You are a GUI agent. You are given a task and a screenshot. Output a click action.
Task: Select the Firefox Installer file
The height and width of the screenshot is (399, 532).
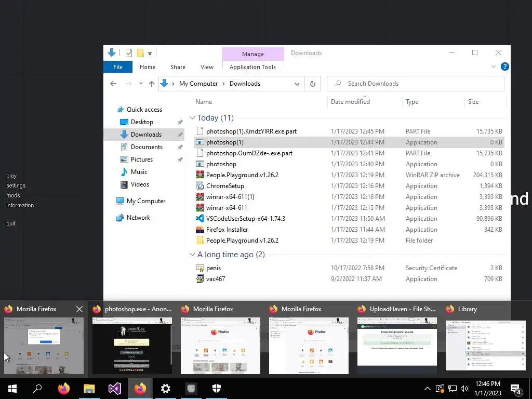(x=349, y=229)
